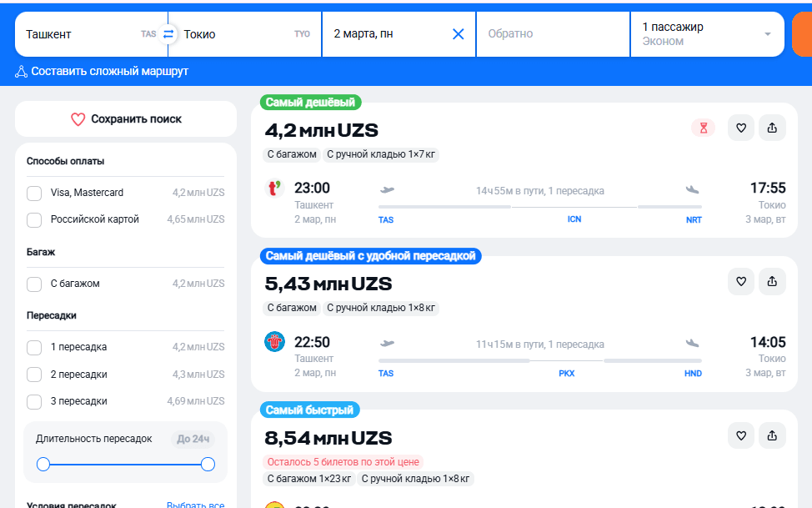Viewport: 812px width, 508px height.
Task: Check the 1 пересадка filter
Action: click(x=34, y=348)
